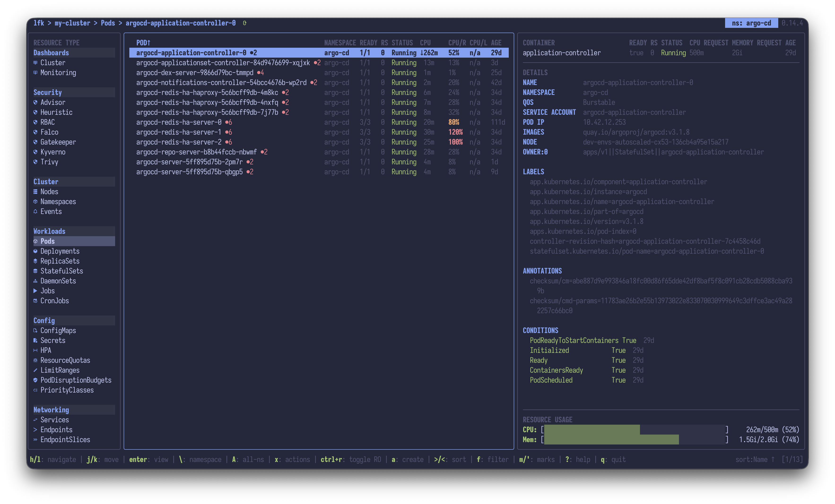
Task: Click Pods in the breadcrumb path
Action: tap(108, 23)
